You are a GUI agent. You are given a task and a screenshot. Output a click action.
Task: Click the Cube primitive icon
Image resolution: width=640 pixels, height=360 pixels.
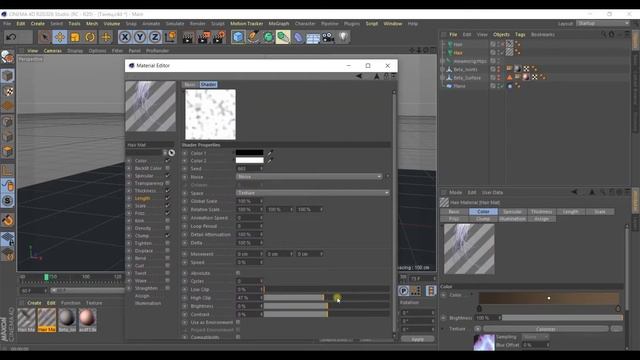point(238,37)
